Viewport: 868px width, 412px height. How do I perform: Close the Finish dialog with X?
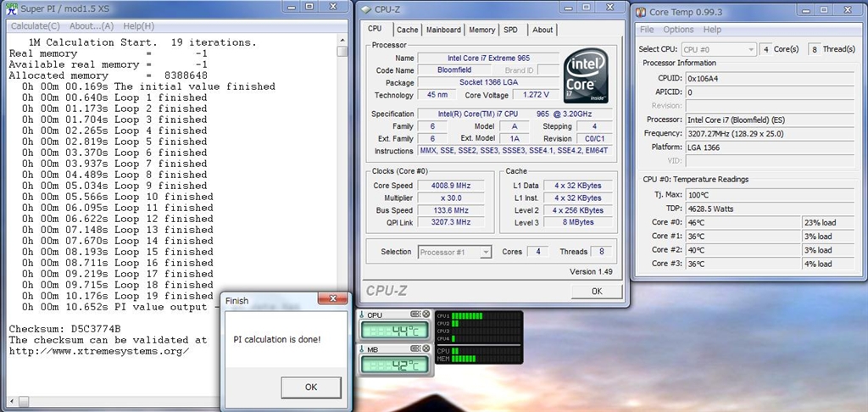click(333, 300)
